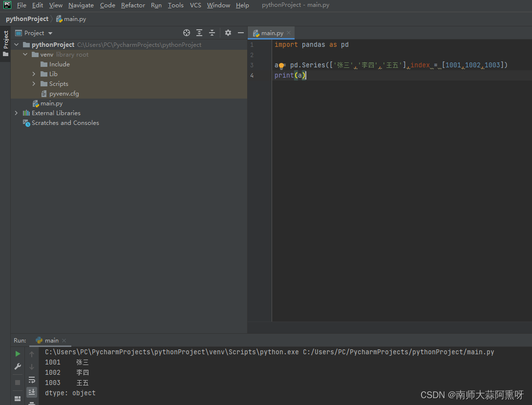Screen dimensions: 532x405
Task: Open the Navigate menu
Action: pyautogui.click(x=81, y=5)
